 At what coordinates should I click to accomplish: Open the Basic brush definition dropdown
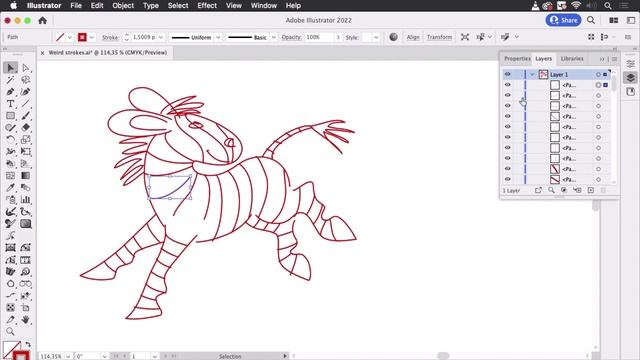(273, 37)
